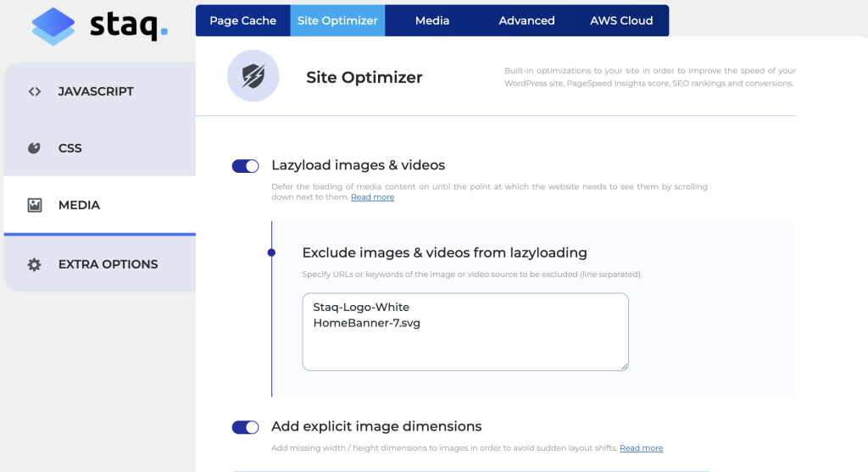Open the Media tab in top navigation
868x472 pixels.
[x=432, y=20]
